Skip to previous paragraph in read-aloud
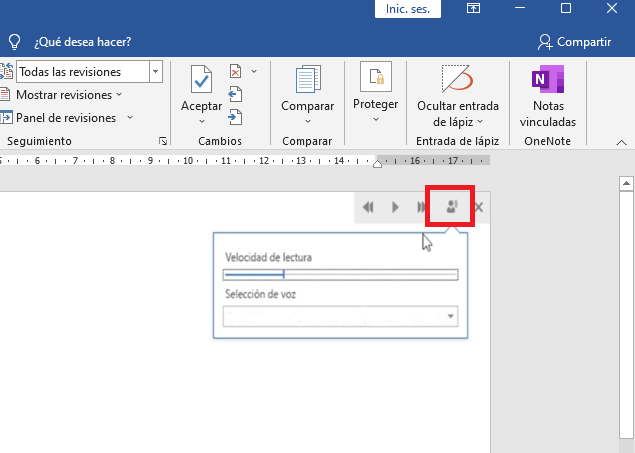 [369, 207]
